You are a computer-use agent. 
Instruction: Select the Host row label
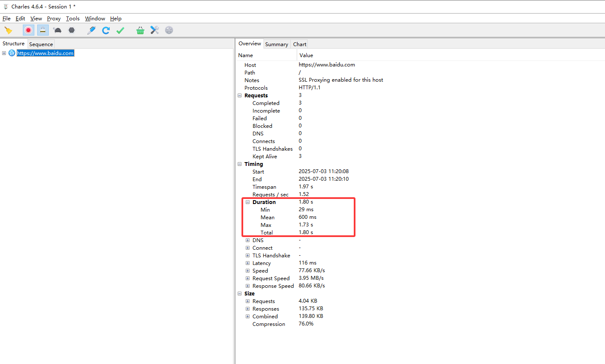click(250, 65)
